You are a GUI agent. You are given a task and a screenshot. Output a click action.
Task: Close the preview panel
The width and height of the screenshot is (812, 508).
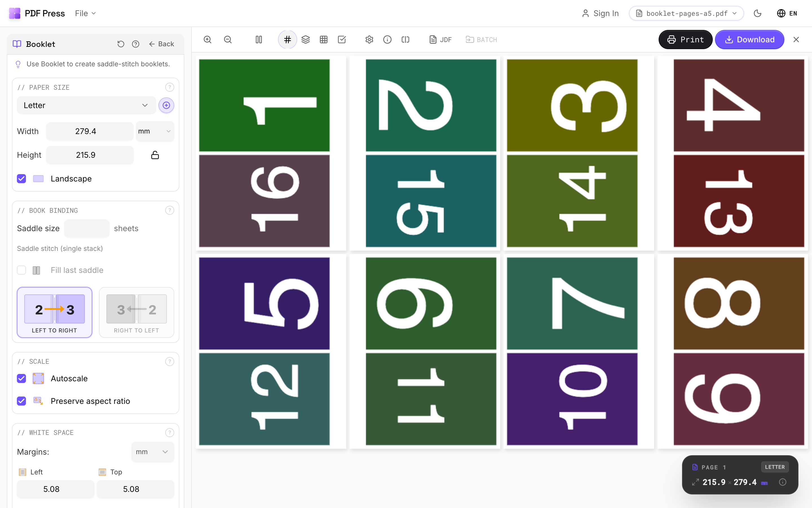[x=796, y=40]
